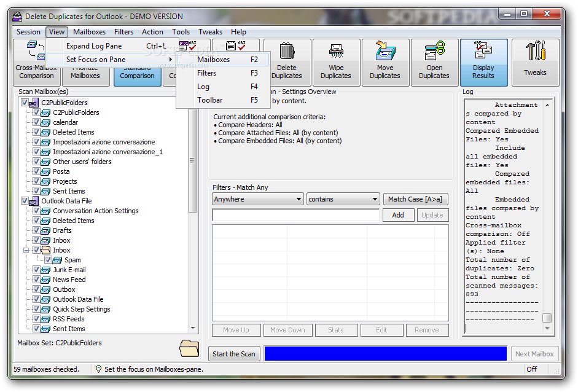Collapse the Inbox folder tree node
Viewport: 578px width, 392px height.
click(x=26, y=251)
